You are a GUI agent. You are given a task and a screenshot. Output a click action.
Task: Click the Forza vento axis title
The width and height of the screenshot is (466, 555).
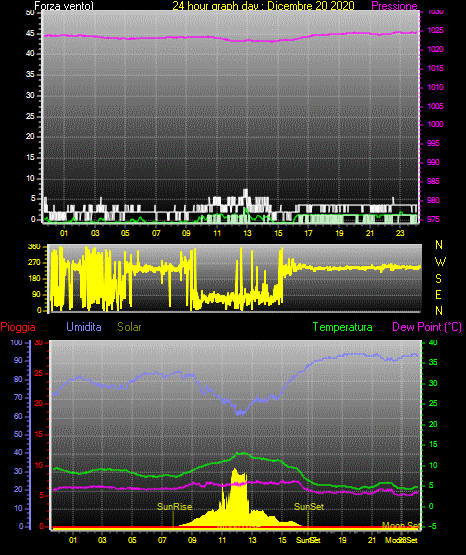(x=64, y=6)
